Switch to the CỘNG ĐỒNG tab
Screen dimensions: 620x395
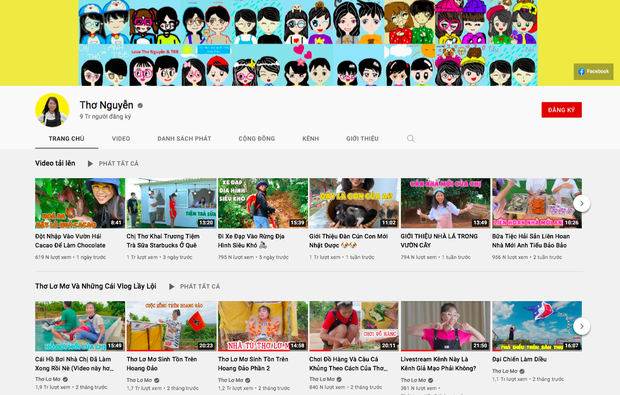coord(257,138)
